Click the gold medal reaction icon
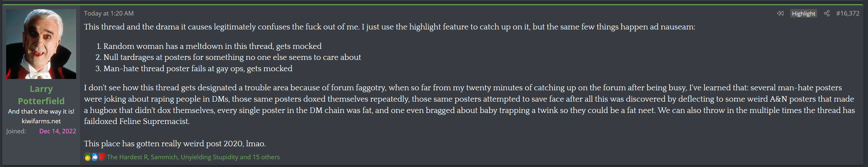Screen dimensions: 868x167 tap(87, 157)
